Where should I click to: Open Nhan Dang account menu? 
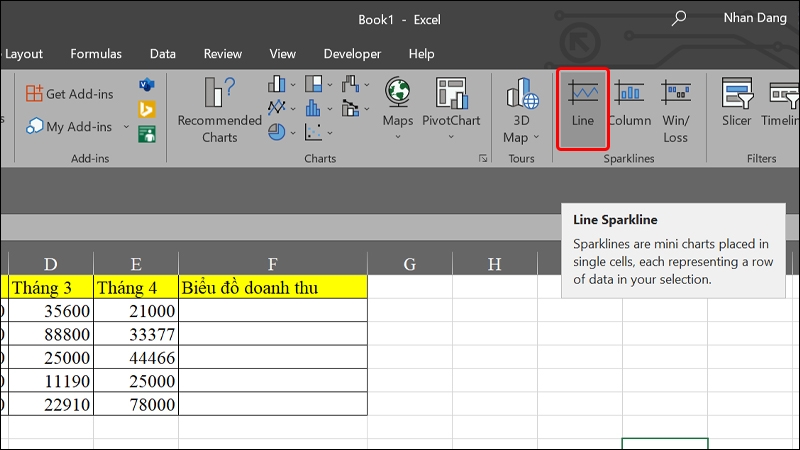click(x=755, y=18)
